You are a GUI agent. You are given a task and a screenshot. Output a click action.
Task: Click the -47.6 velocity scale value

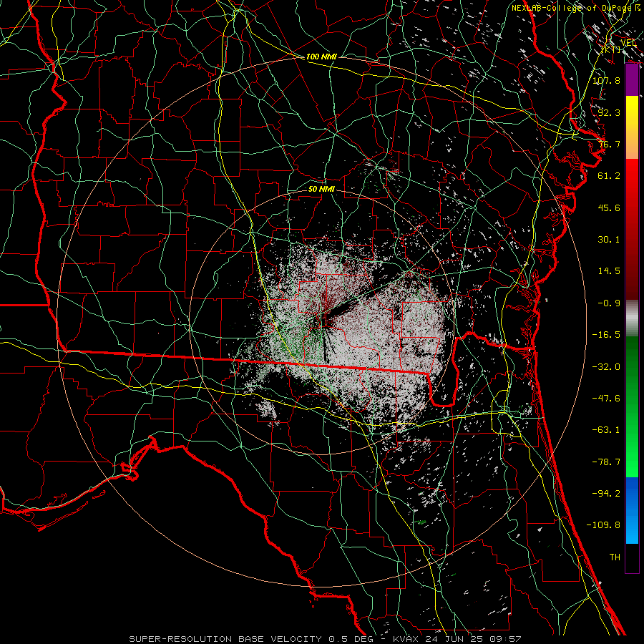click(x=606, y=399)
